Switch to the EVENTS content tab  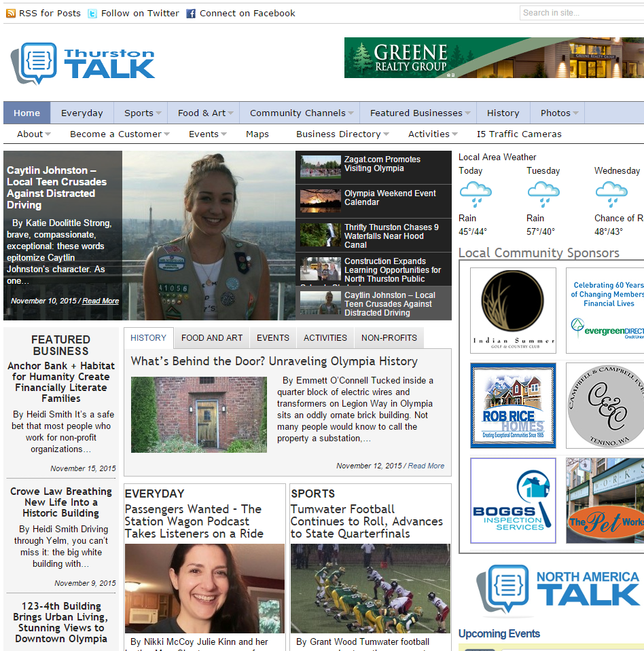click(273, 338)
